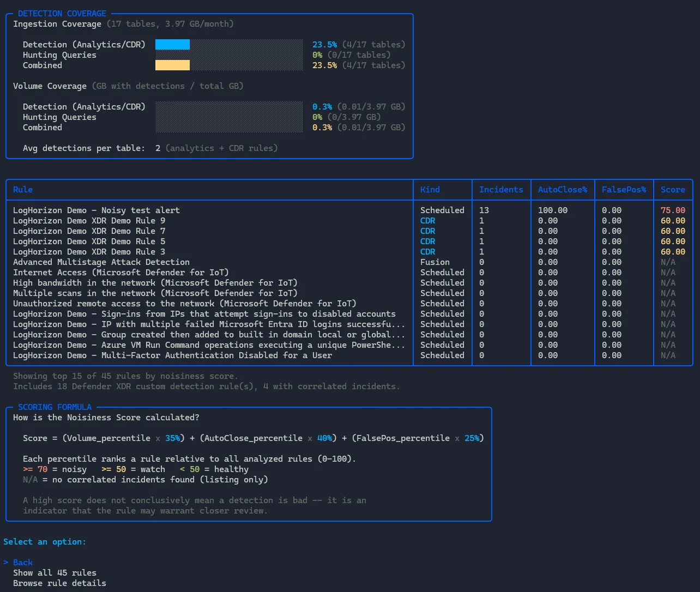Click the Score column header
Image resolution: width=700 pixels, height=592 pixels.
click(x=673, y=189)
